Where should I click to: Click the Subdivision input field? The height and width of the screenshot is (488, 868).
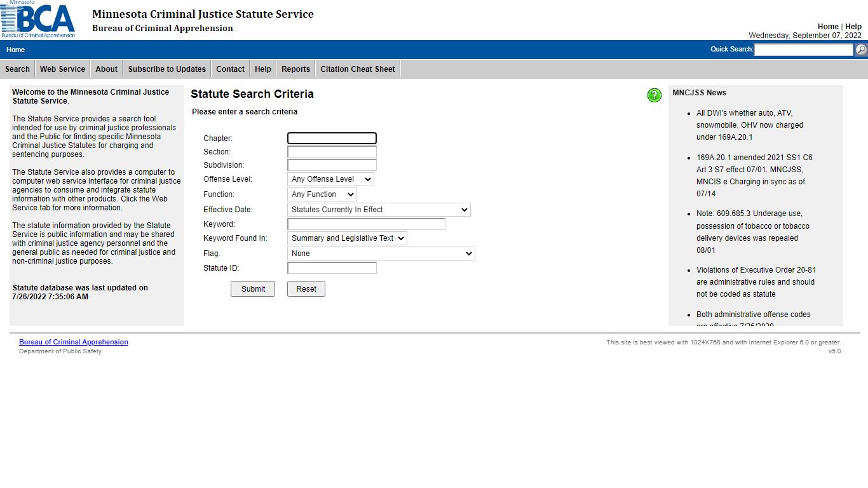coord(332,165)
